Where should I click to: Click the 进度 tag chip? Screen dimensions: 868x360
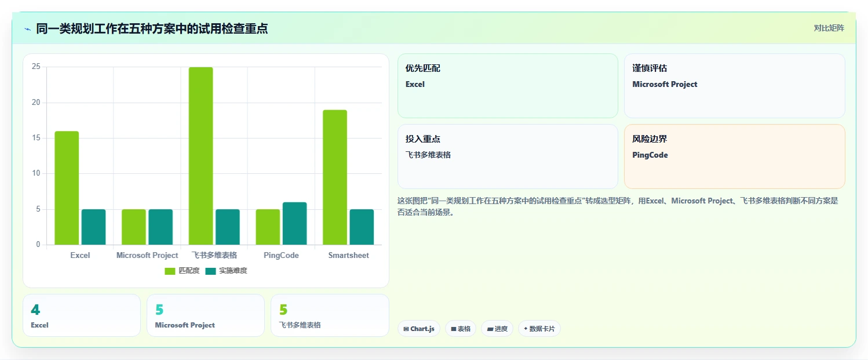pos(497,329)
